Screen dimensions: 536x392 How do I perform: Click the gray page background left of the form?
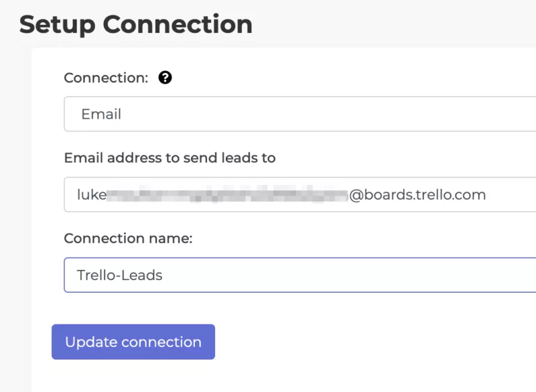pyautogui.click(x=15, y=201)
